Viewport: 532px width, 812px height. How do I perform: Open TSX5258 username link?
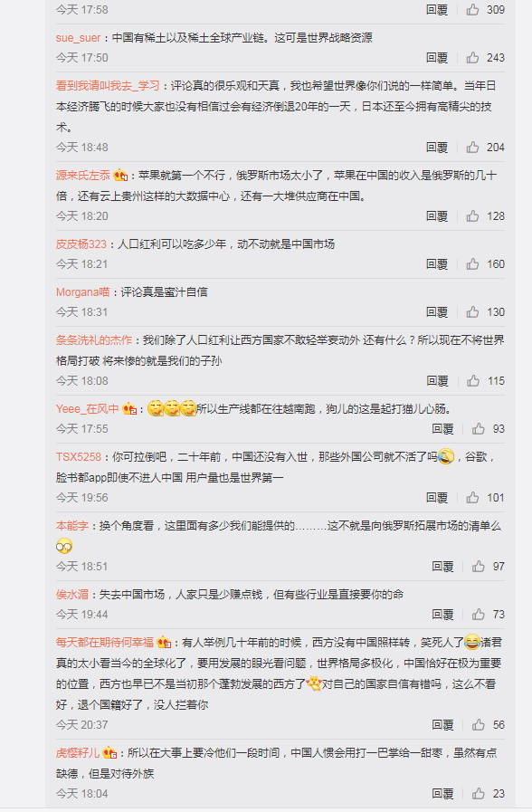[79, 457]
